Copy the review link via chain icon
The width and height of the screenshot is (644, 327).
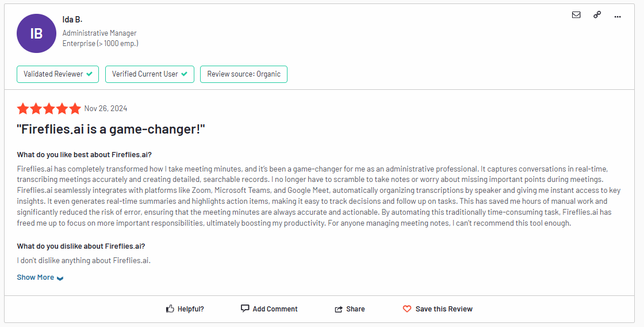tap(597, 15)
